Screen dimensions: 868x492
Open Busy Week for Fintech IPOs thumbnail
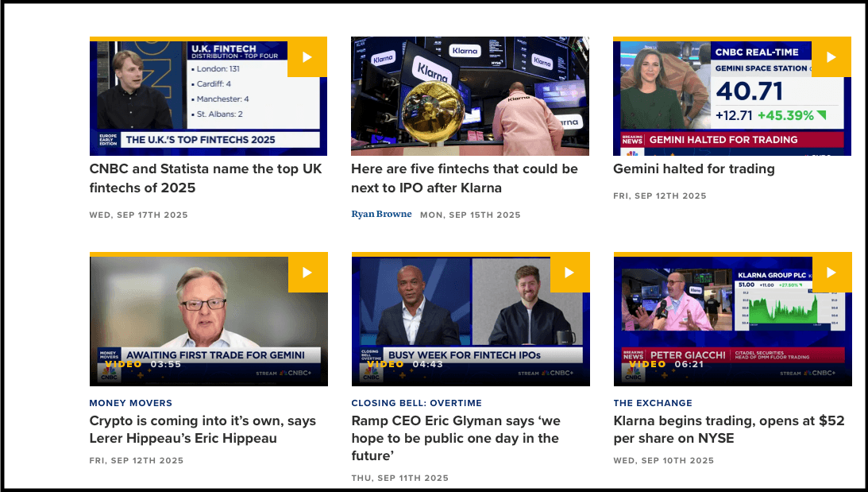pos(471,320)
